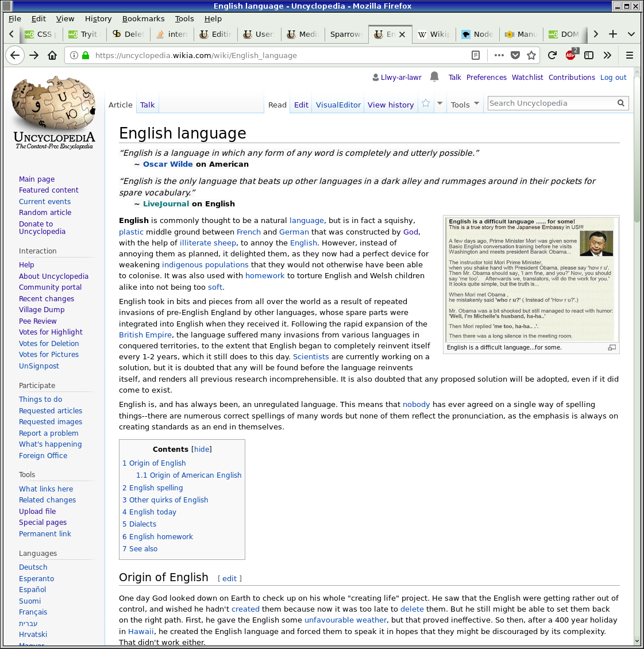Expand the Tools dropdown
This screenshot has width=644, height=649.
tap(465, 105)
